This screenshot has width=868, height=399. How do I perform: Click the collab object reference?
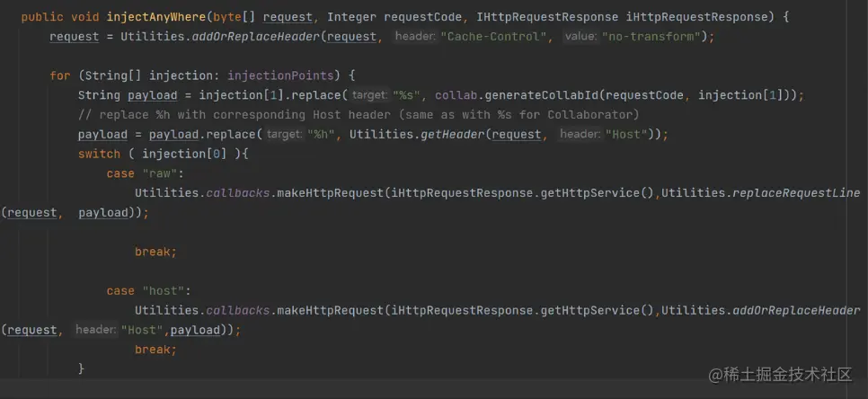(456, 95)
